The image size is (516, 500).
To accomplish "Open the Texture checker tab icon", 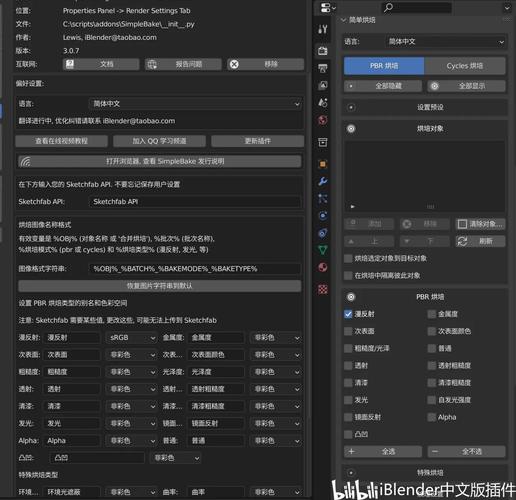I will pos(322,289).
